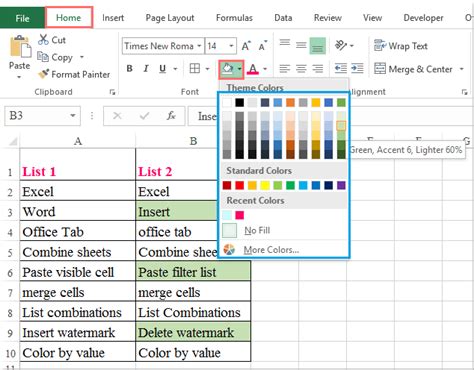
Task: Click the Increase Font Size icon
Action: click(x=246, y=46)
